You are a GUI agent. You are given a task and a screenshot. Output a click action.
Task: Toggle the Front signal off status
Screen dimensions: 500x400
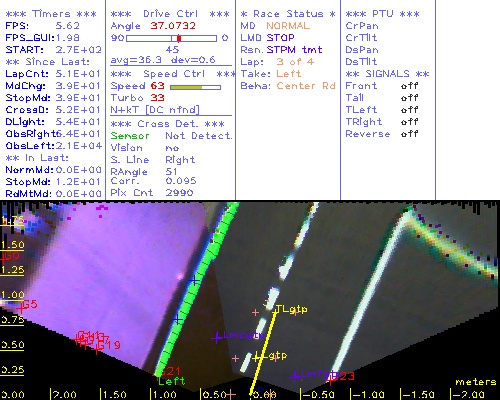410,86
